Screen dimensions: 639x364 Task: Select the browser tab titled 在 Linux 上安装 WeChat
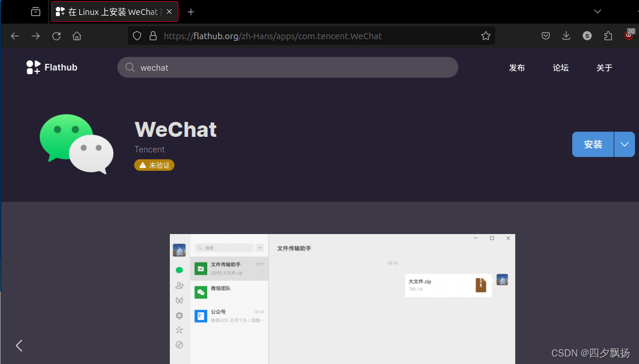tap(115, 12)
